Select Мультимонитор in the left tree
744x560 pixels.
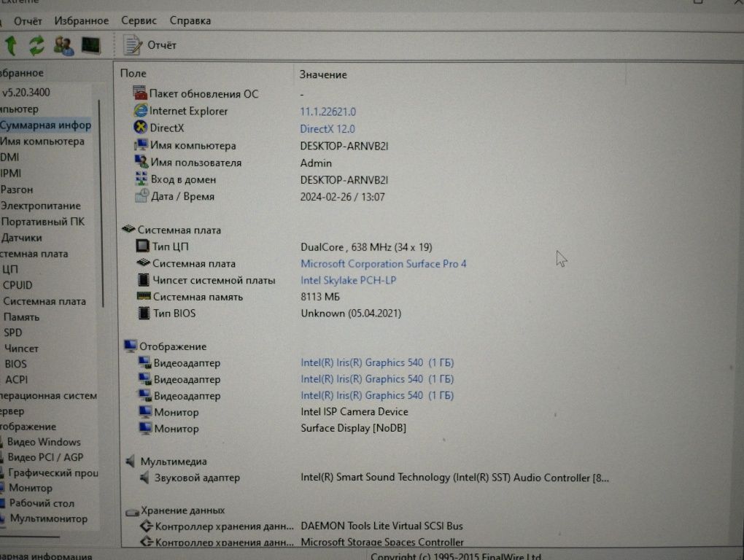pos(48,518)
